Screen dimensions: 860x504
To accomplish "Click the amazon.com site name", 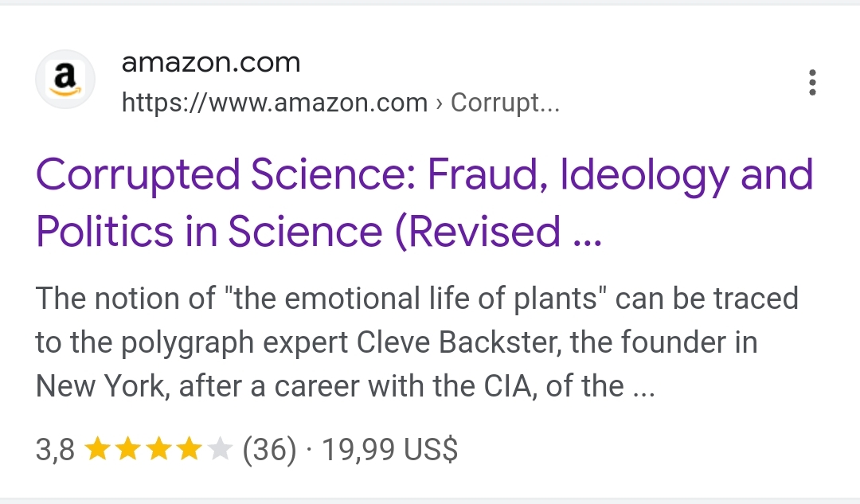I will coord(211,63).
